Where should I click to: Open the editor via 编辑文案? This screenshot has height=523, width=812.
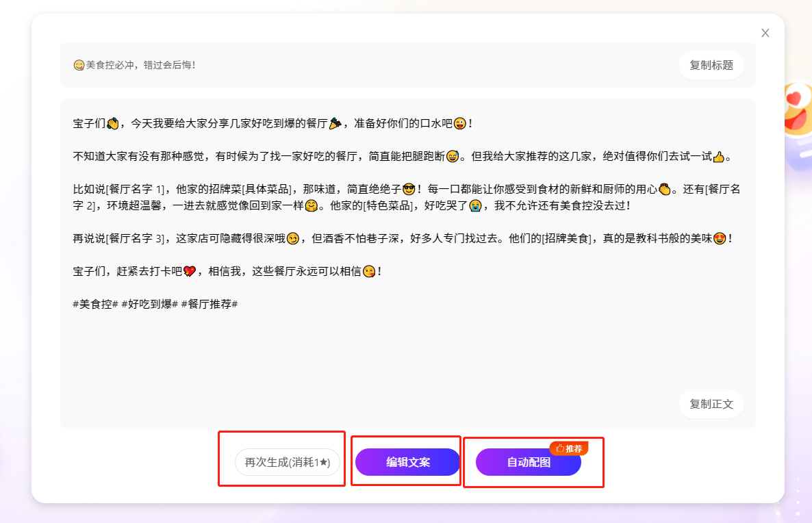click(407, 462)
